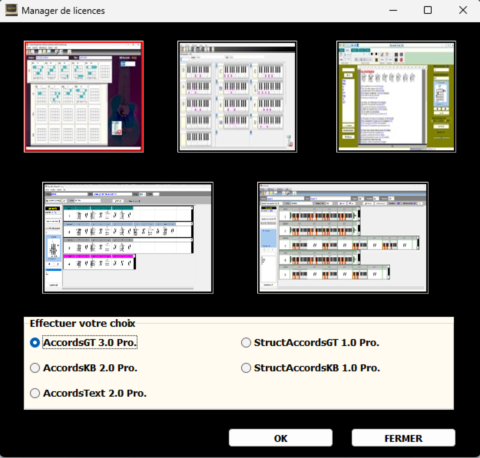Confirm the choice with the OK button

point(280,438)
